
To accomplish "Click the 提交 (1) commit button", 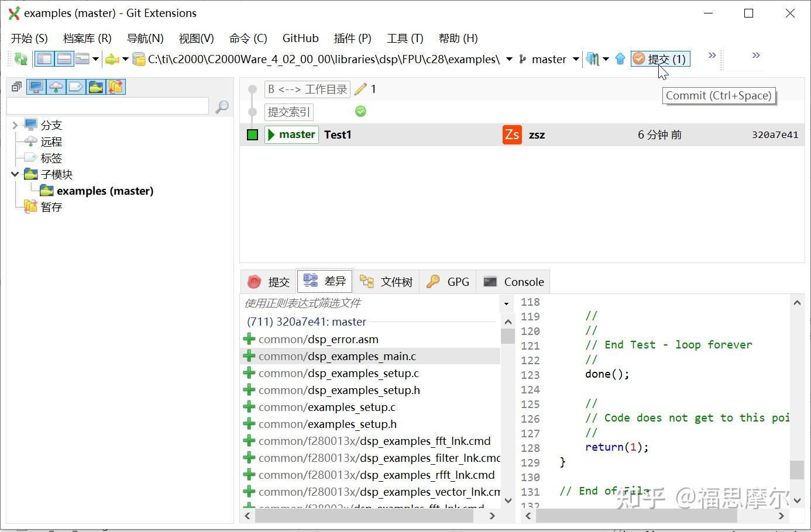I will coord(660,58).
